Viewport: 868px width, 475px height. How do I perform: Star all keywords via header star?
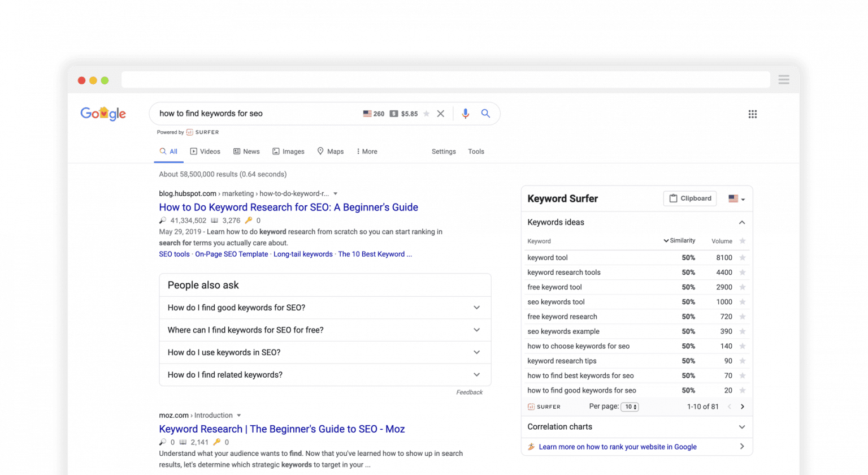743,241
